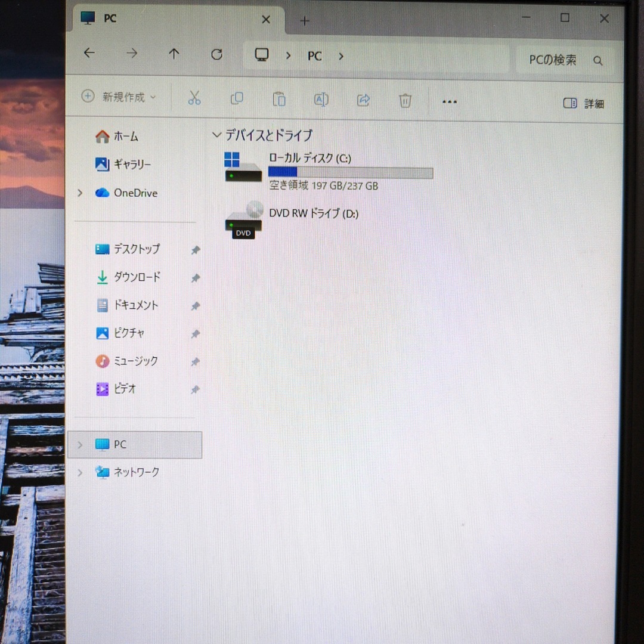Click the Copy icon in toolbar

pos(237,98)
